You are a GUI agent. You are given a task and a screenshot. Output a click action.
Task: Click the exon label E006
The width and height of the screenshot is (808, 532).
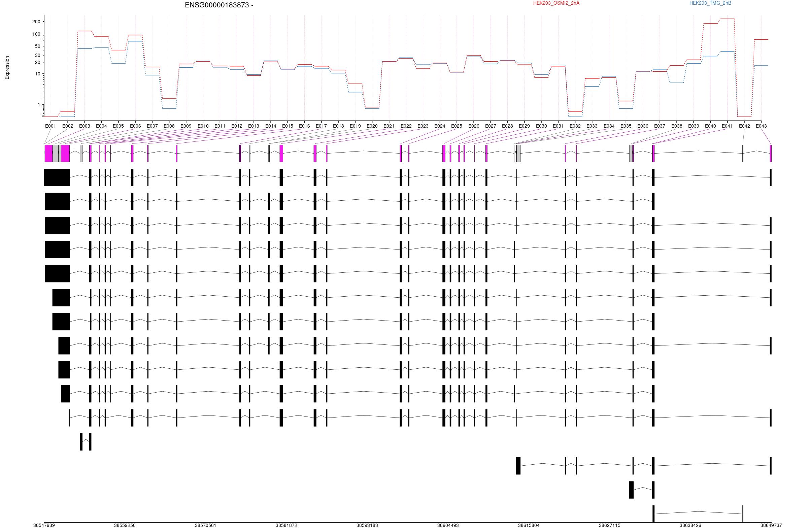(135, 126)
